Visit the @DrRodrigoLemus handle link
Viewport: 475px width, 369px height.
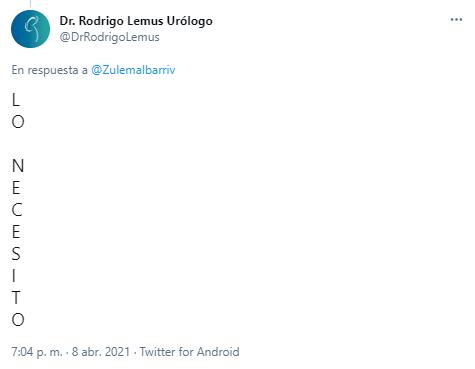coord(109,37)
